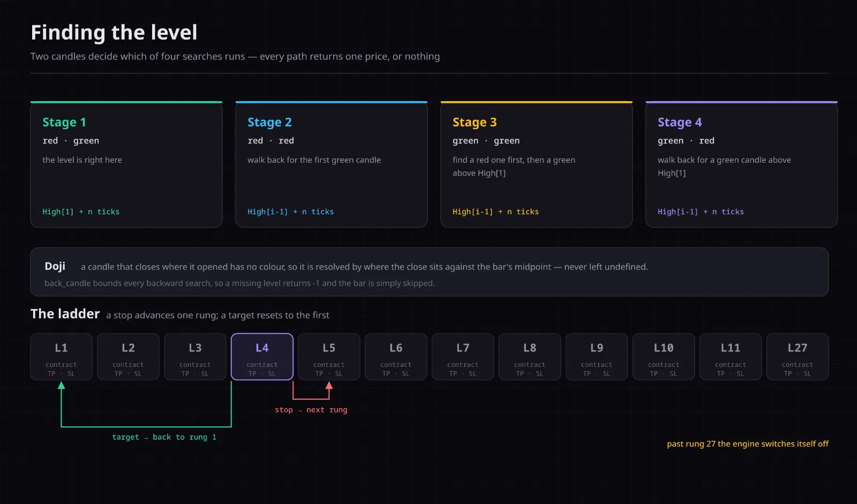The width and height of the screenshot is (857, 504).
Task: Click the red arrowhead under L5
Action: [329, 385]
